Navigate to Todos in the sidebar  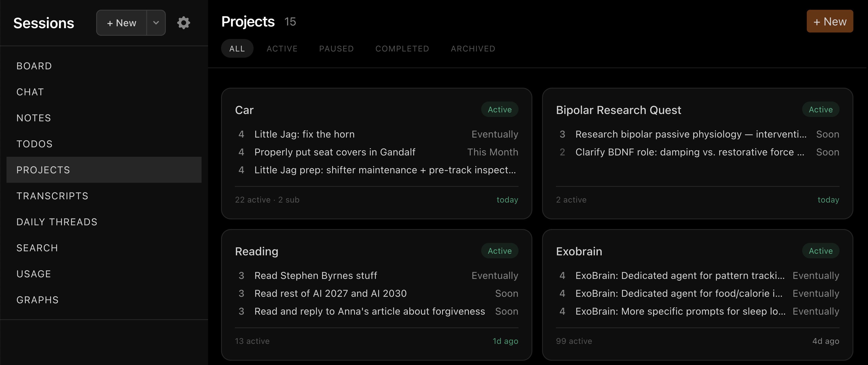click(x=35, y=144)
